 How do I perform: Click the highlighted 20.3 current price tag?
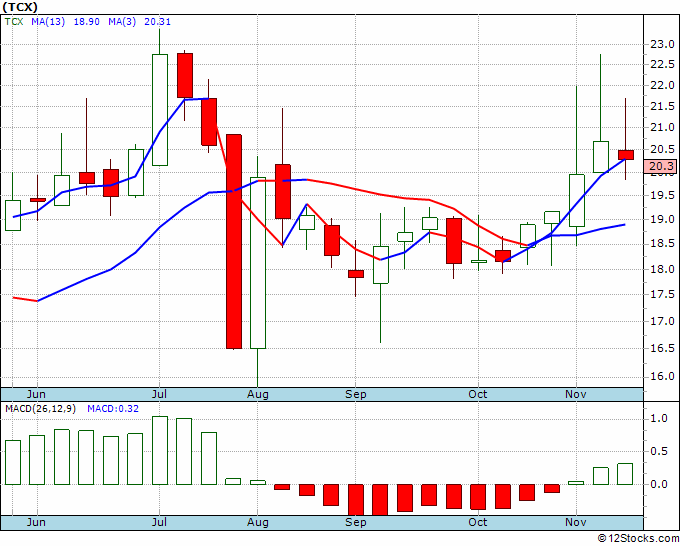coord(661,166)
